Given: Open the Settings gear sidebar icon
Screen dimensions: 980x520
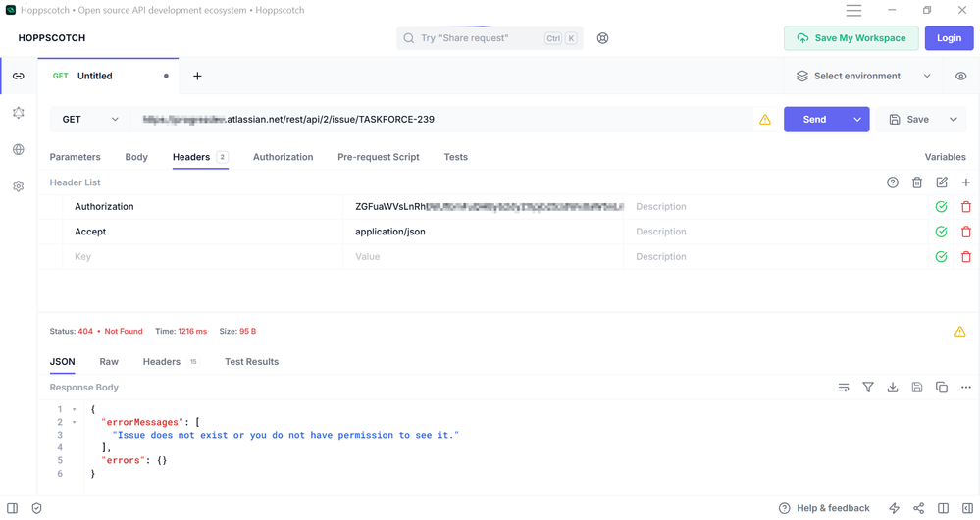Looking at the screenshot, I should click(18, 186).
